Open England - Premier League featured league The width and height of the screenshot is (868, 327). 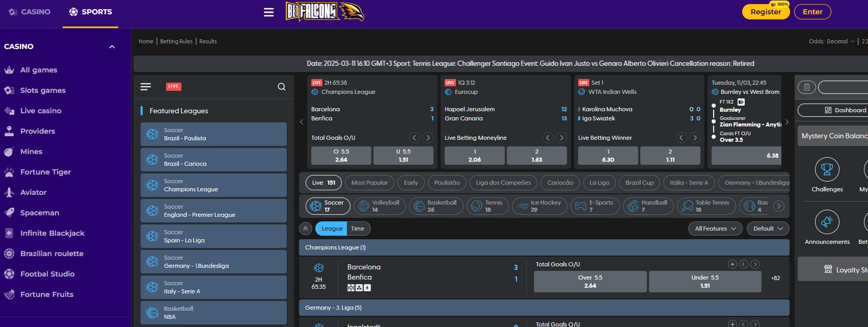(213, 211)
